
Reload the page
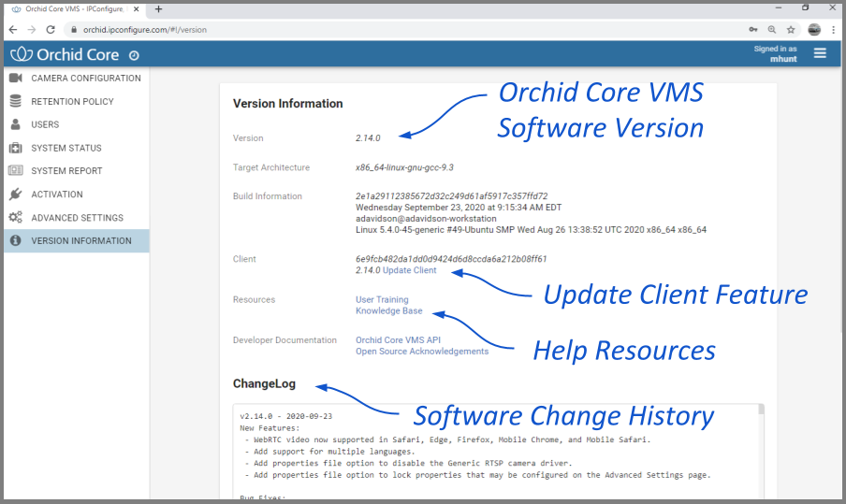tap(51, 30)
